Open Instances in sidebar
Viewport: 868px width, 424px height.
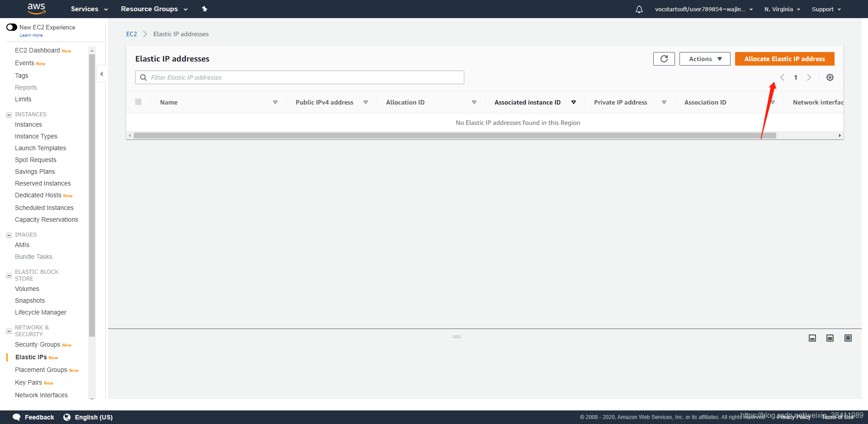point(28,124)
